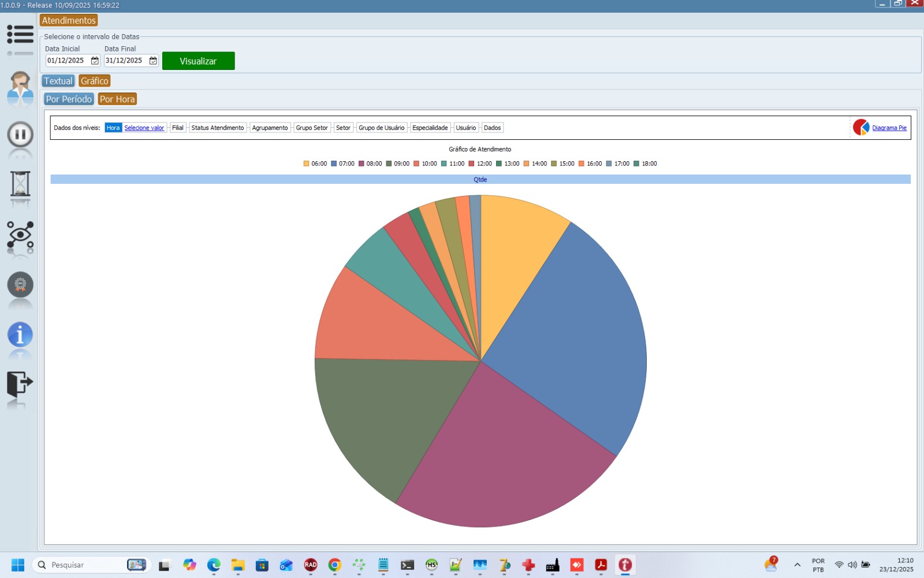
Task: Select the Status Atendimento level
Action: [x=217, y=128]
